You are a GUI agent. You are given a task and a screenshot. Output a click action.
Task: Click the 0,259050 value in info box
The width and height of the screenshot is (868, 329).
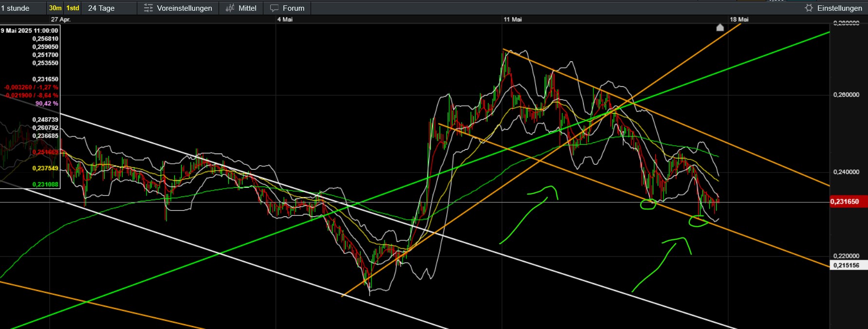(x=45, y=47)
